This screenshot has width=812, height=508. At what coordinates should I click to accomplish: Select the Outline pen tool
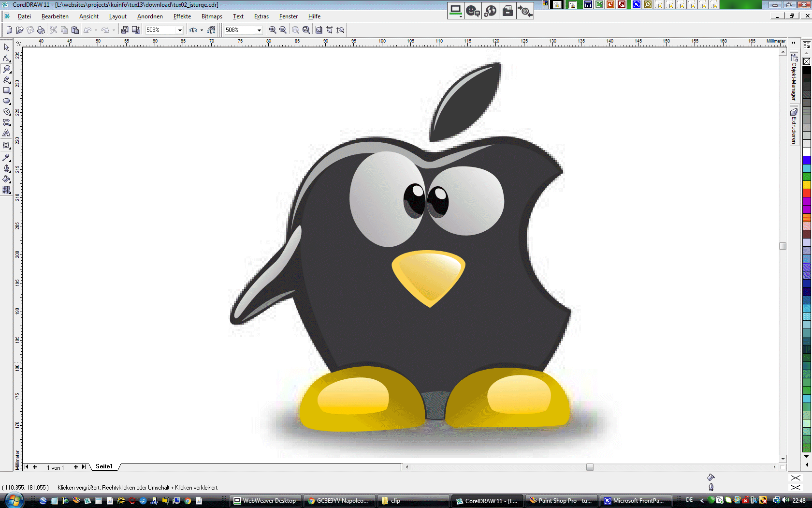tap(6, 168)
